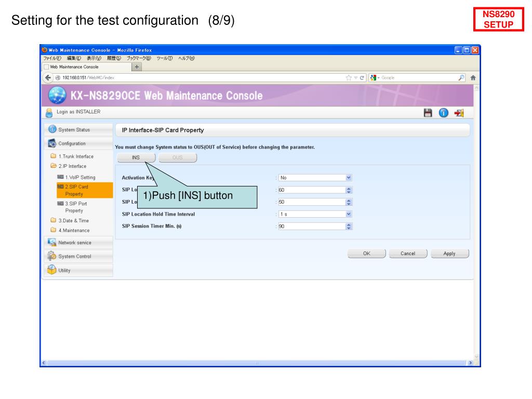Push the INS button
Viewport: 532px width, 399px height.
136,158
